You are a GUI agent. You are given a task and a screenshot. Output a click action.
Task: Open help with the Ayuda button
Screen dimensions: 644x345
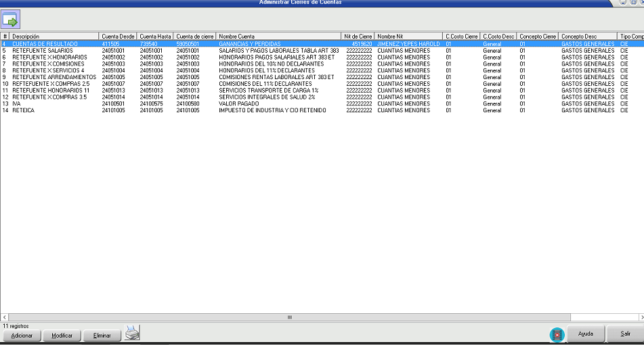click(586, 334)
